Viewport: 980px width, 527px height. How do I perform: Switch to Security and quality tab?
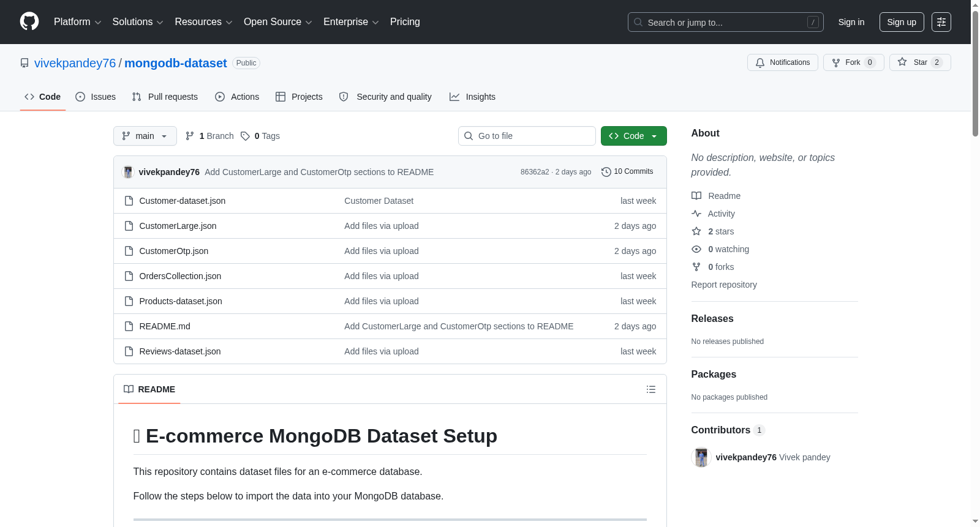pos(385,97)
